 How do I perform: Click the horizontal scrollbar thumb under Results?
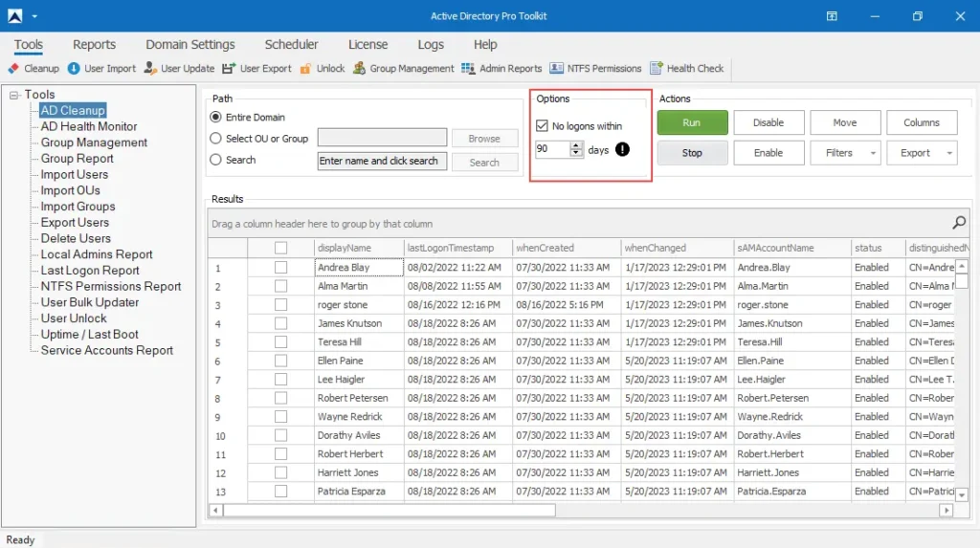tap(389, 511)
